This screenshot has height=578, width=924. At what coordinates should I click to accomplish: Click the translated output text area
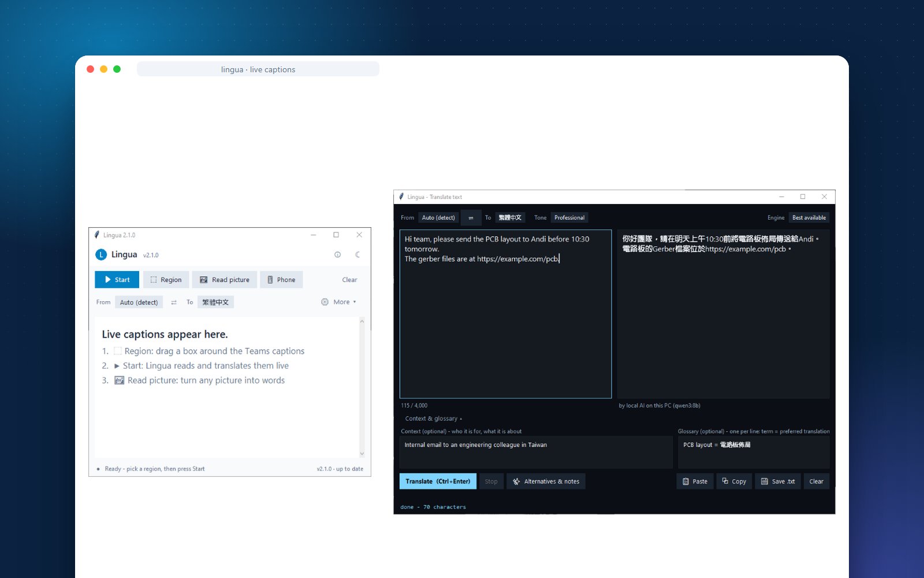pos(723,314)
